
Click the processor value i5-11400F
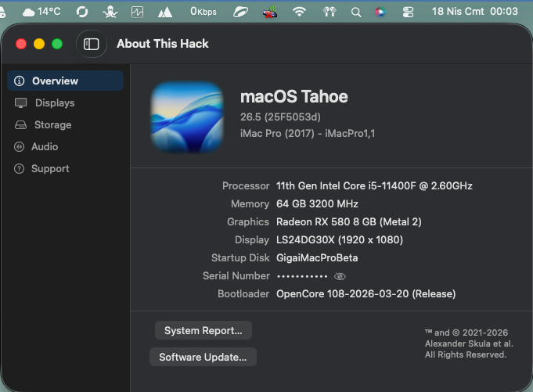pos(374,185)
